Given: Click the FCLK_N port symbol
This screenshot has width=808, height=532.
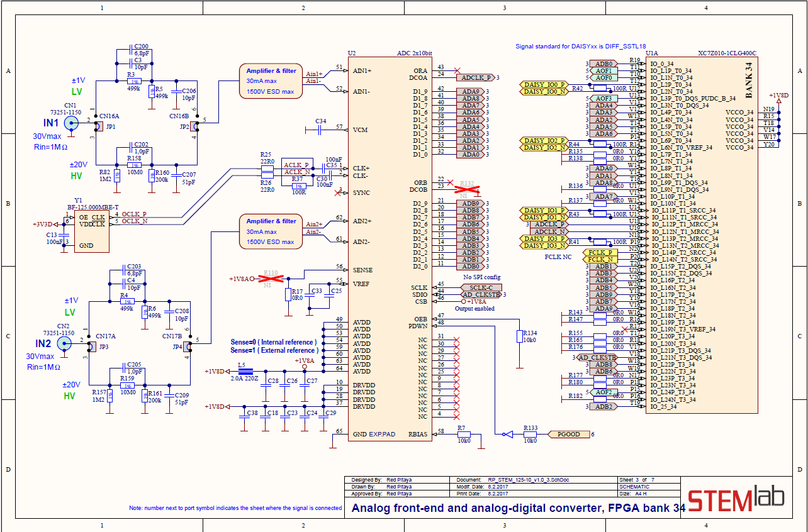Looking at the screenshot, I should tap(600, 259).
